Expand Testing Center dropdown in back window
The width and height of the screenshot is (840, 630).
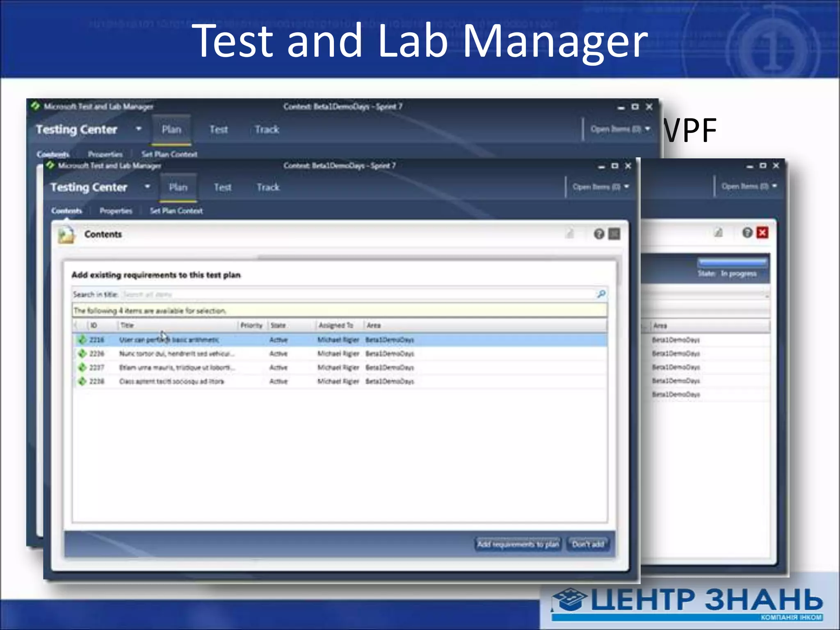(x=139, y=129)
